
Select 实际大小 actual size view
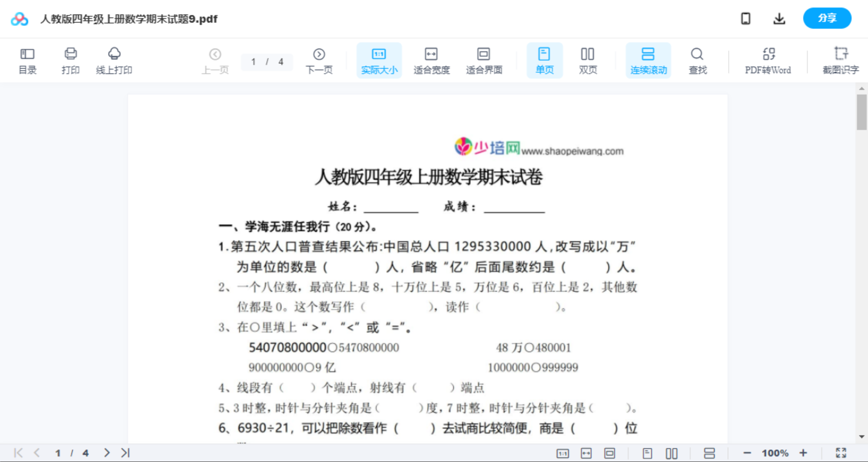[x=379, y=60]
